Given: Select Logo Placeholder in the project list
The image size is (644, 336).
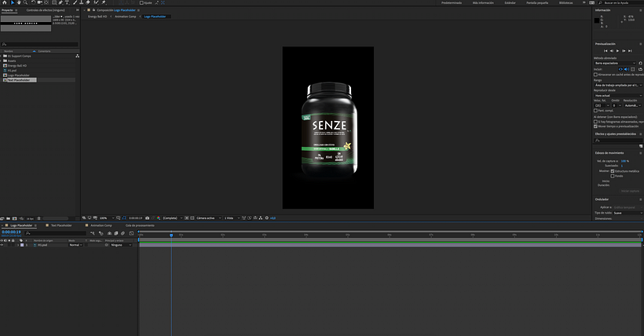Looking at the screenshot, I should [19, 75].
